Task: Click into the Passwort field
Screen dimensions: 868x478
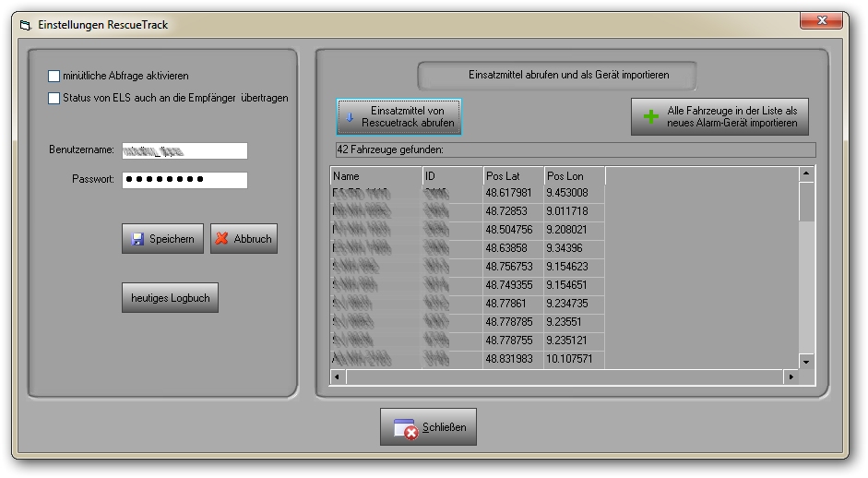Action: tap(184, 179)
